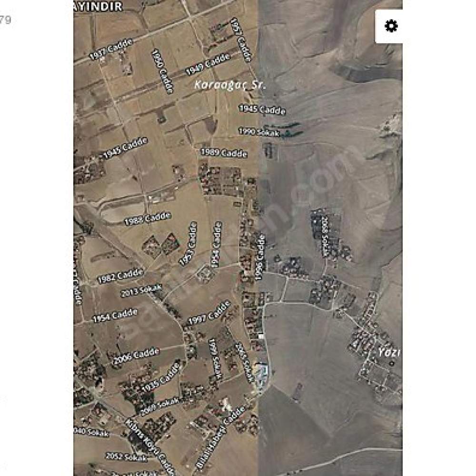Click the 1953 Cadde street label
The height and width of the screenshot is (476, 476).
point(188,243)
